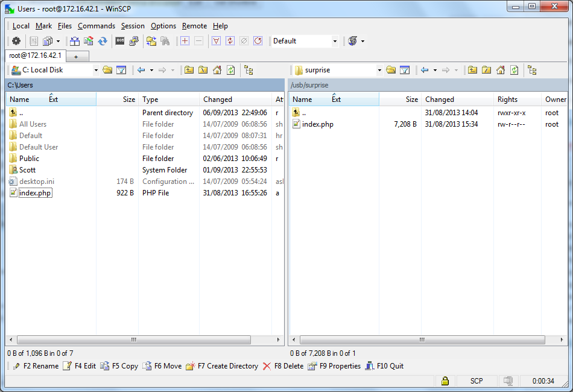Click the F2 Rename button
The height and width of the screenshot is (392, 573).
(x=36, y=366)
